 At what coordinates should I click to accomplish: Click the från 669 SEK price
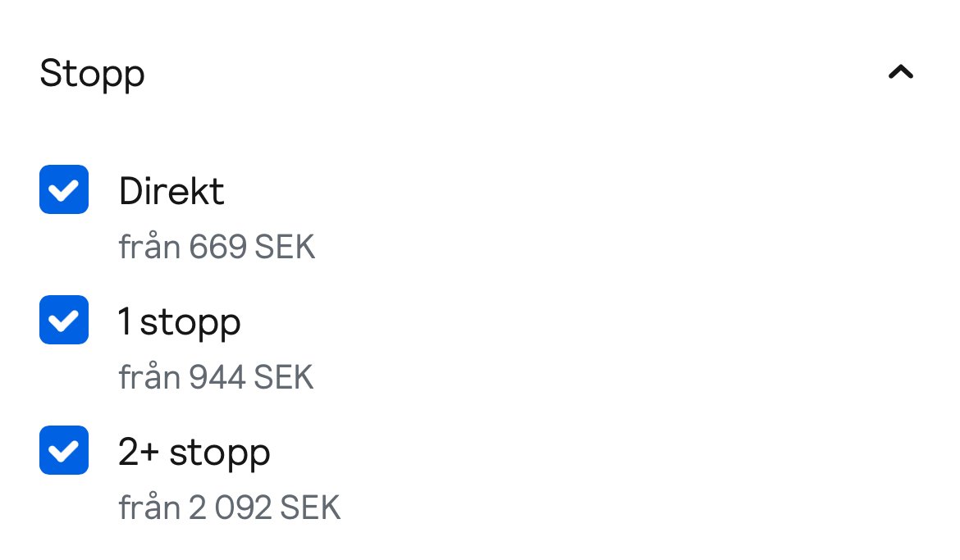(217, 247)
